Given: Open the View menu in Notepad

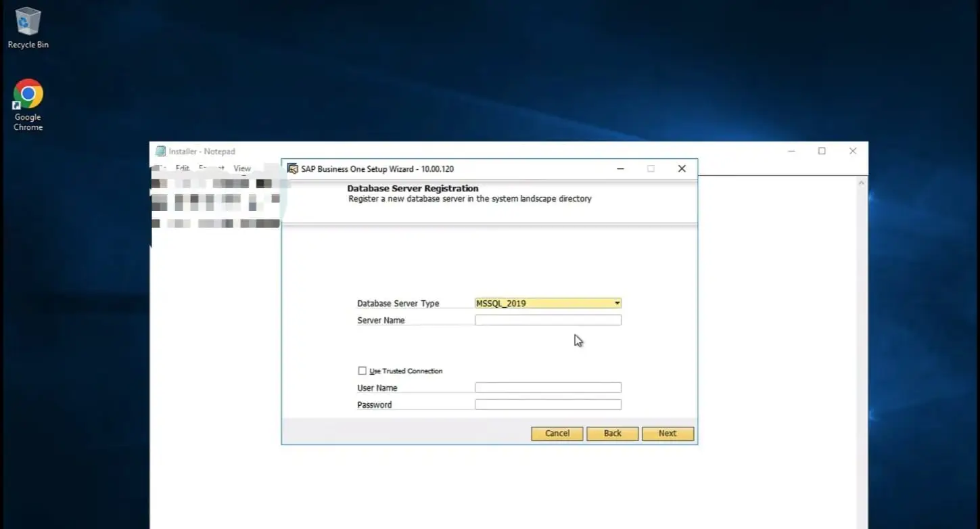Looking at the screenshot, I should [x=242, y=168].
